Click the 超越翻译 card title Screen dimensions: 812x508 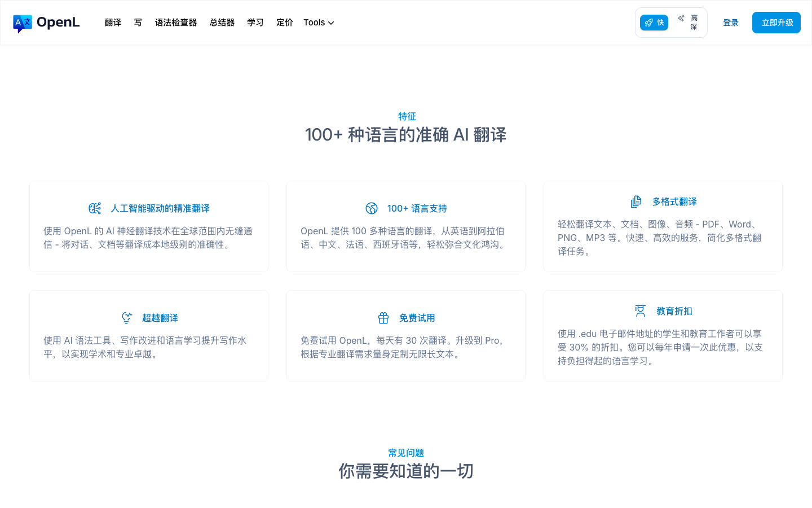click(160, 318)
